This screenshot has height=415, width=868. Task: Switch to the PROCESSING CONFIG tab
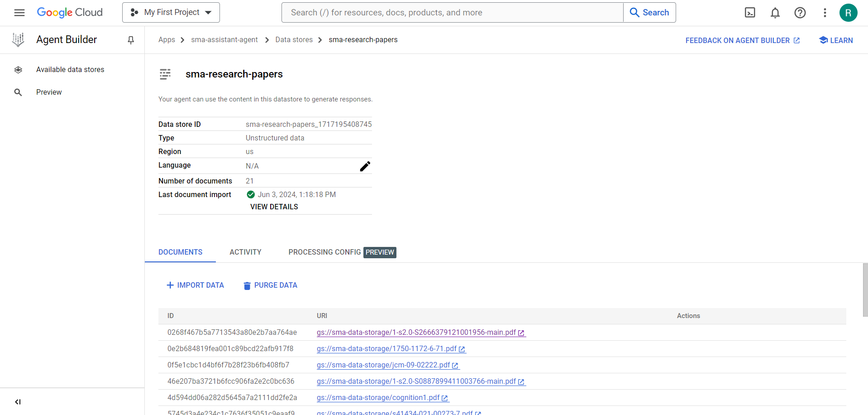(342, 252)
